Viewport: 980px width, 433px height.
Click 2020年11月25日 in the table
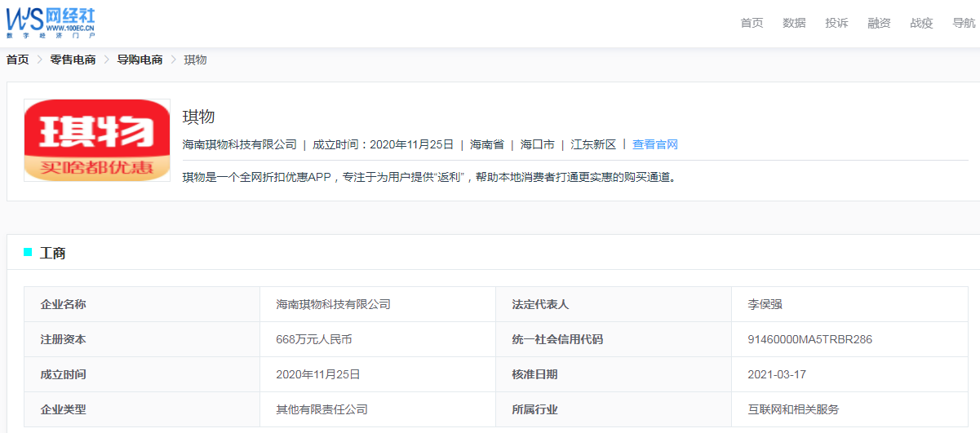coord(317,374)
